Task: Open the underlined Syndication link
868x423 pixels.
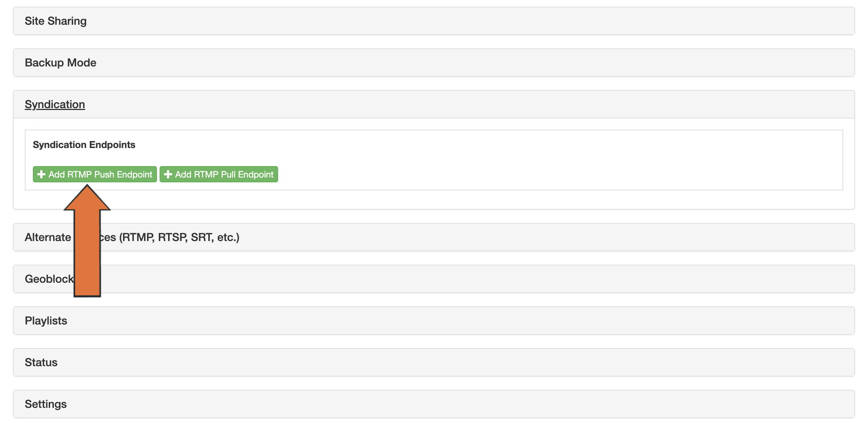Action: click(x=55, y=104)
